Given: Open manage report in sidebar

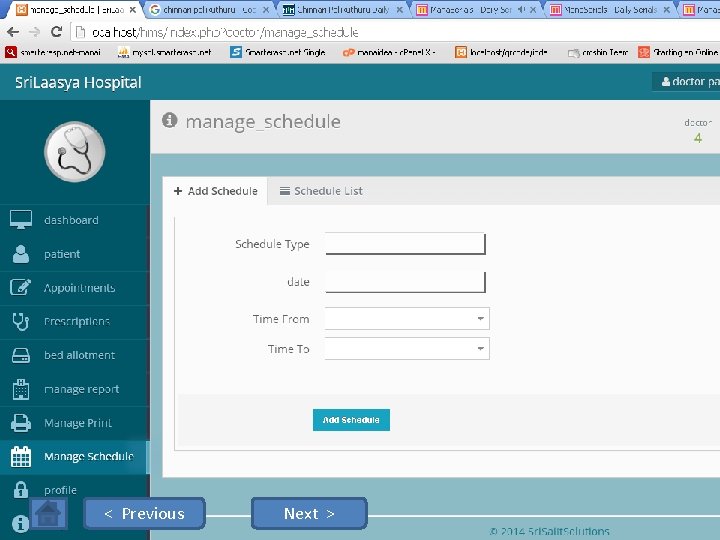Looking at the screenshot, I should pos(74,389).
